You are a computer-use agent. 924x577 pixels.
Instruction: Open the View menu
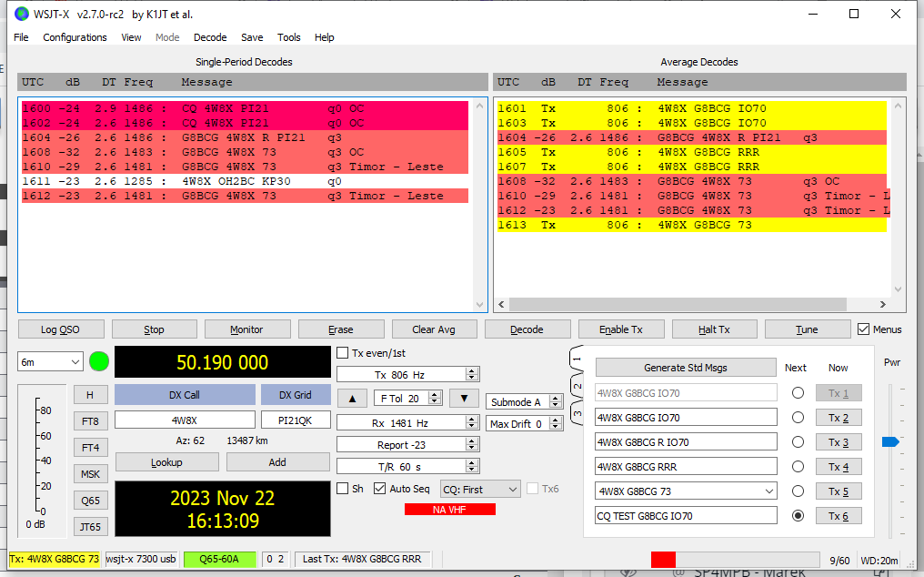point(131,37)
